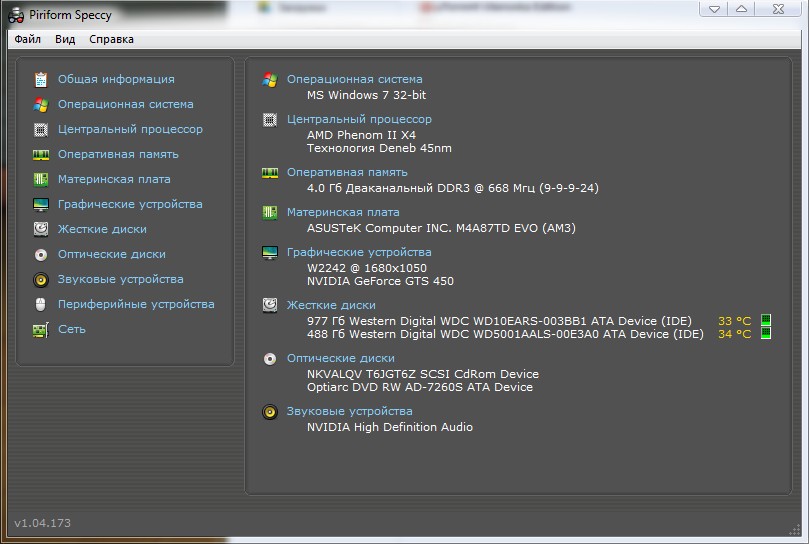
Task: Click the speaker icon for Звуковые устройства
Action: coord(40,279)
